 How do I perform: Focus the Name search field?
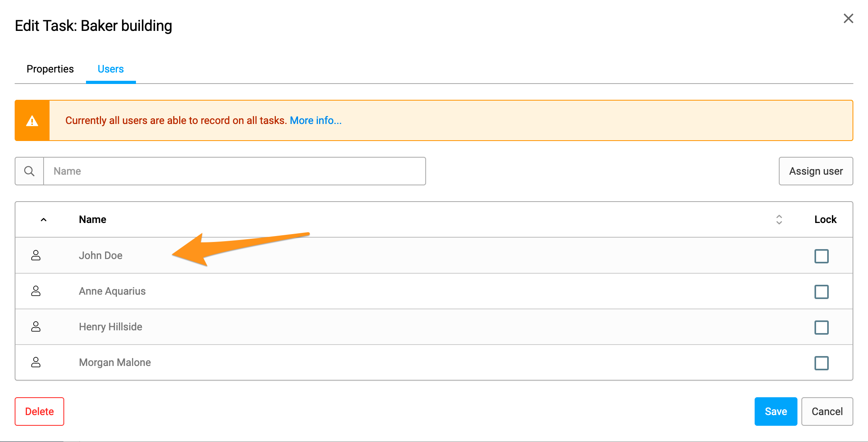point(235,171)
